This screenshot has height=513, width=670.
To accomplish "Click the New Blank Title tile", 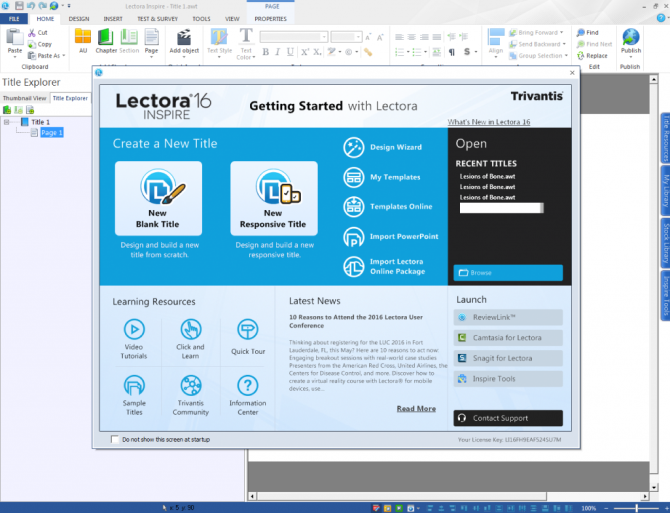I will click(158, 198).
